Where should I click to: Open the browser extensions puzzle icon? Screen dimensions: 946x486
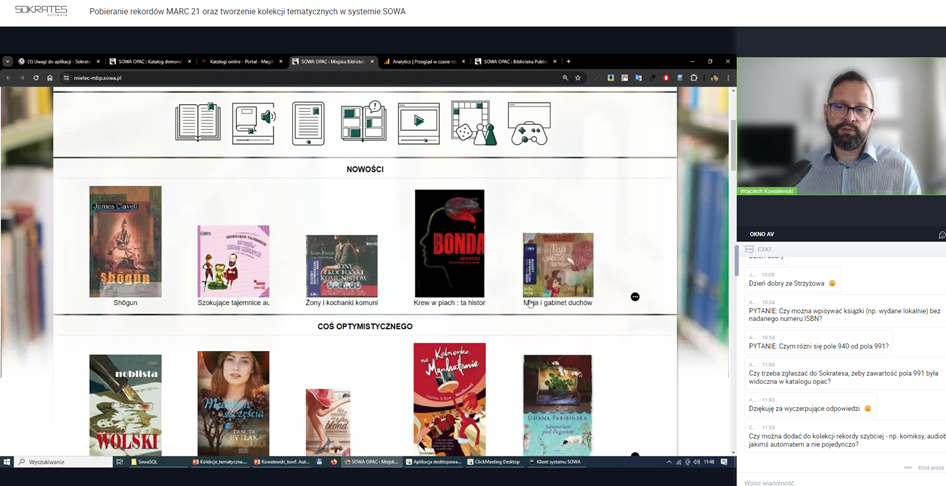coord(694,78)
